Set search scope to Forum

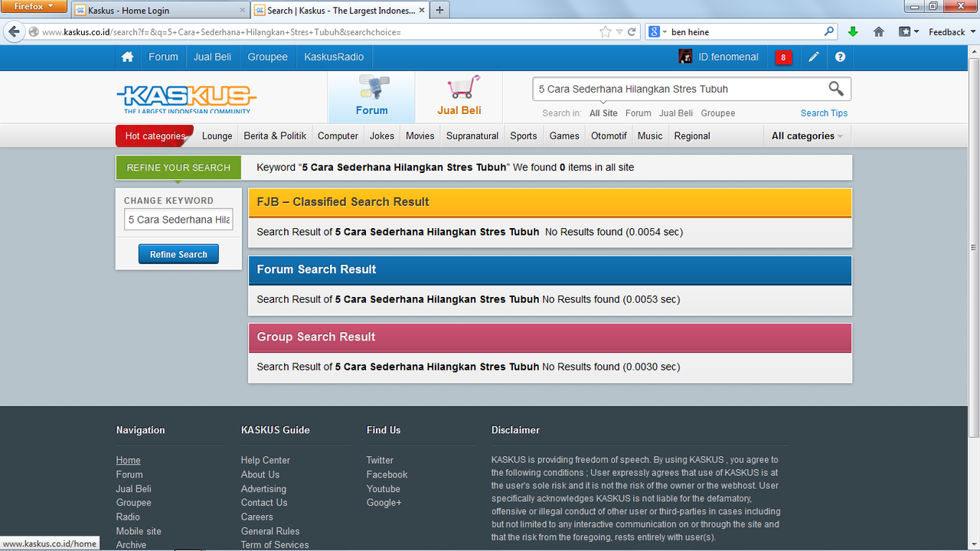[639, 113]
